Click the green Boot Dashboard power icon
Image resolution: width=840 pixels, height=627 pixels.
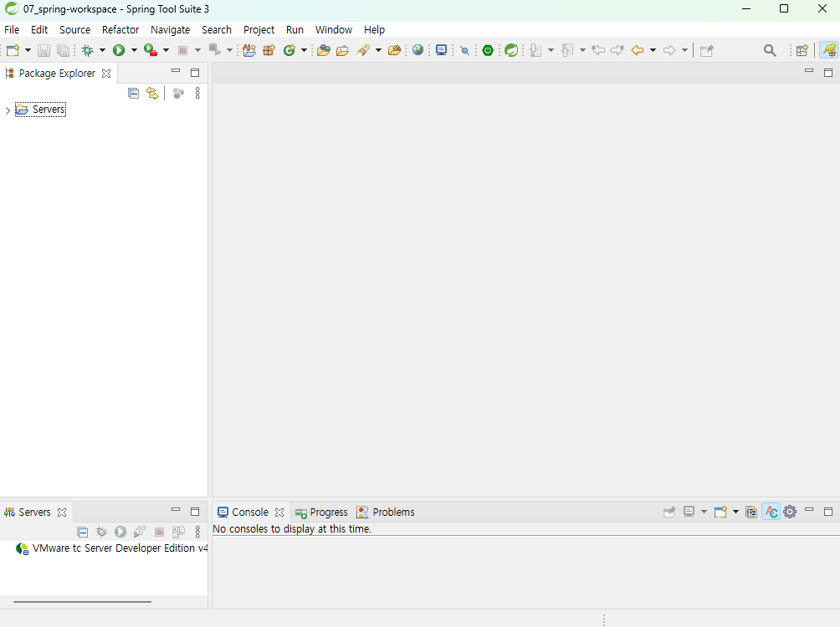[x=488, y=50]
